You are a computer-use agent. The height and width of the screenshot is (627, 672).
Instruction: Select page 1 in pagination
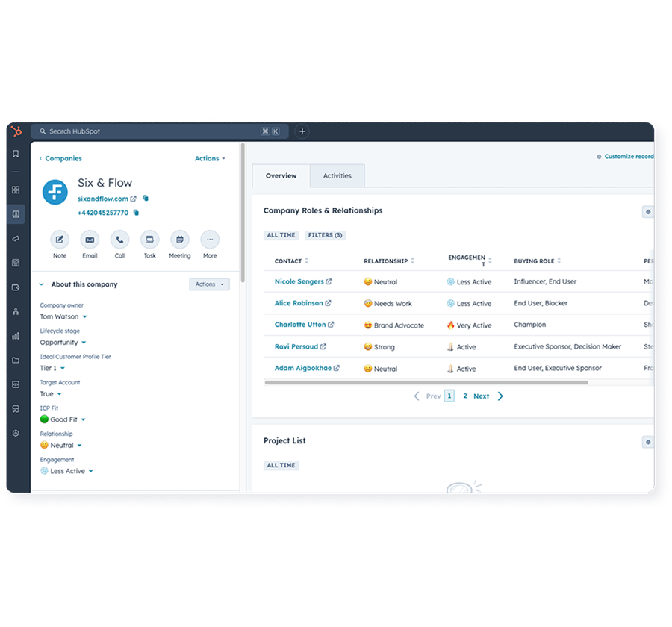click(x=449, y=396)
